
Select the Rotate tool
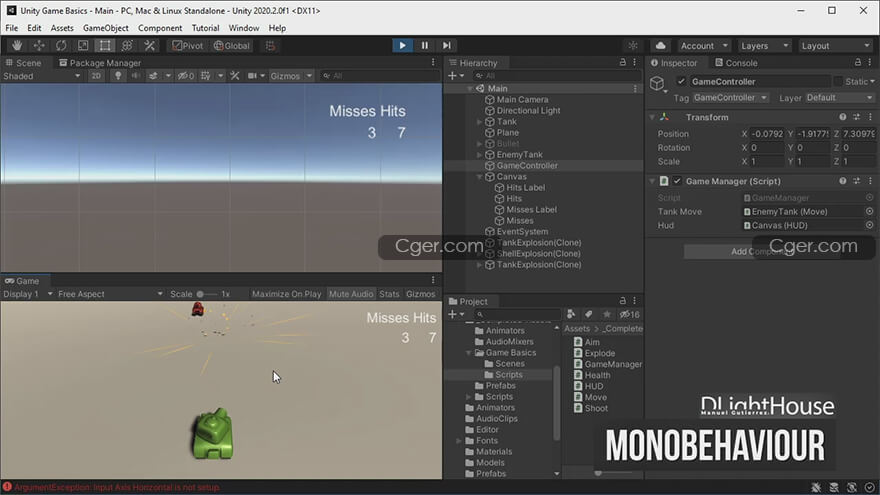61,45
